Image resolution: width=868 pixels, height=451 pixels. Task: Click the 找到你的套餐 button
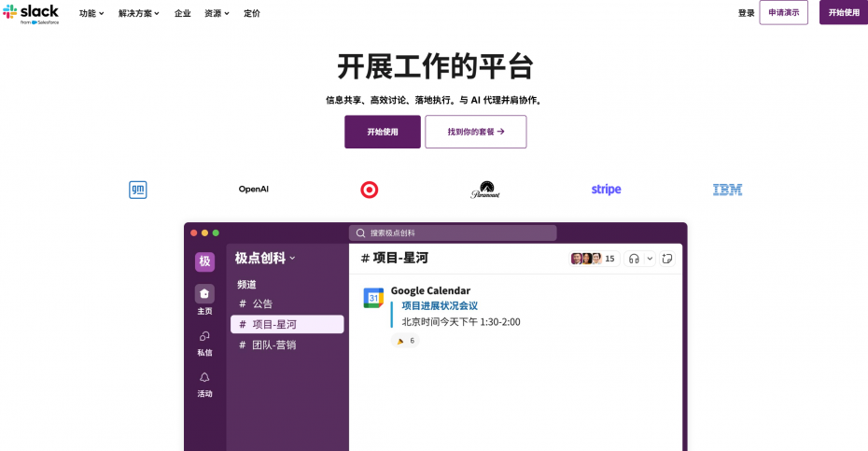tap(476, 132)
